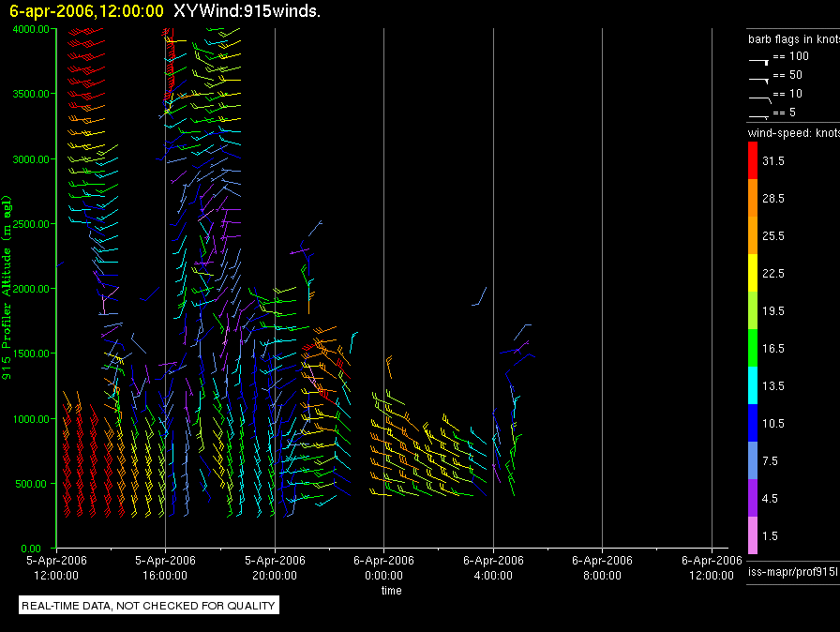Click the 915 Profiler Altitude axis title
Screen dimensions: 840x632
click(7, 291)
